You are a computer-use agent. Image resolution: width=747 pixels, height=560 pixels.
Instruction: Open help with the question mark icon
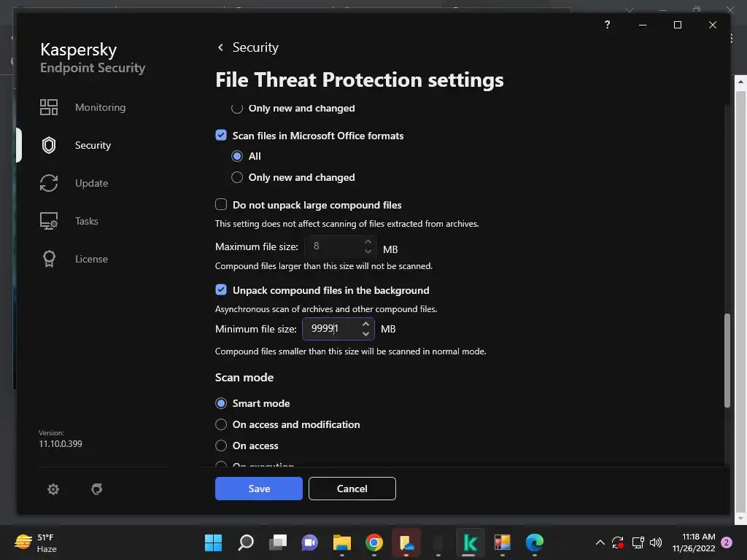pyautogui.click(x=607, y=25)
